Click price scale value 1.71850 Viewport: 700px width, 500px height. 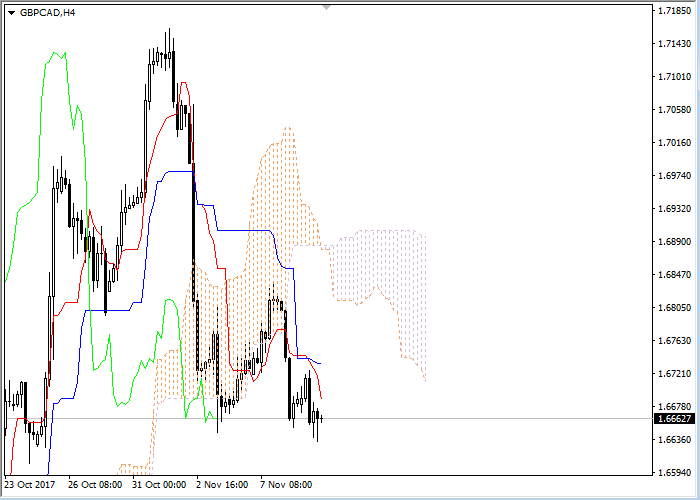tap(675, 11)
